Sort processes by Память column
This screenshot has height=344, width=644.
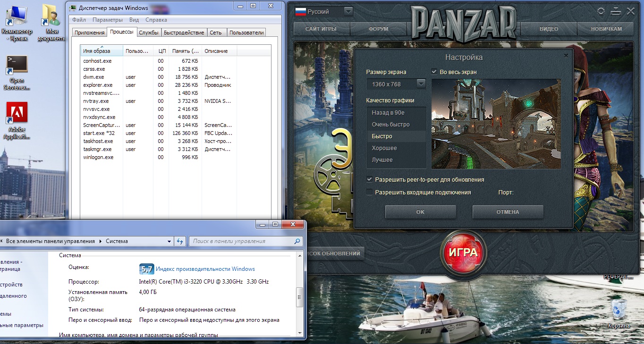(x=185, y=50)
